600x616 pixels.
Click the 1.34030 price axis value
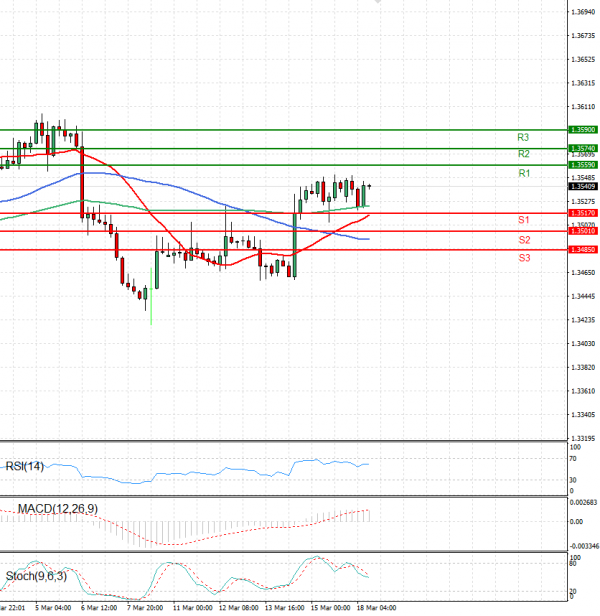tap(583, 344)
